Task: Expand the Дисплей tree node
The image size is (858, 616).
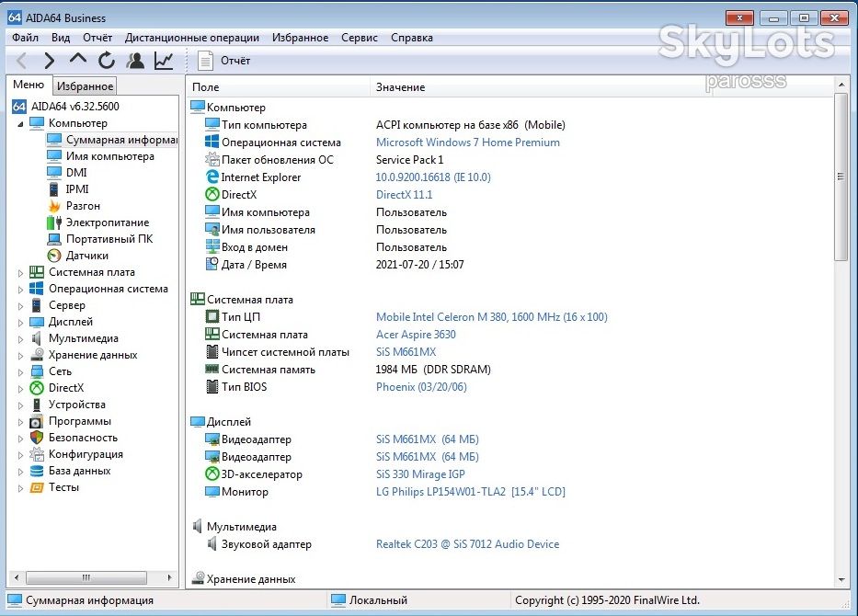Action: tap(20, 322)
